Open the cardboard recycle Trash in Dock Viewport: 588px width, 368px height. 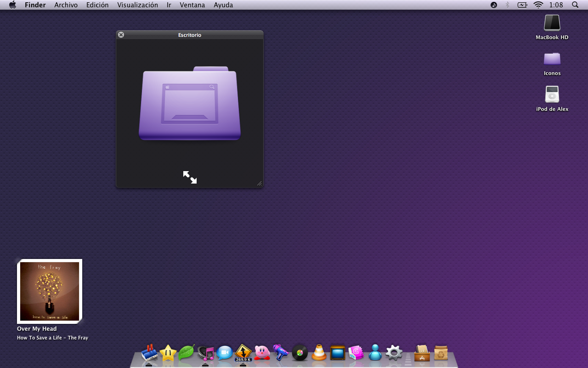pos(441,353)
